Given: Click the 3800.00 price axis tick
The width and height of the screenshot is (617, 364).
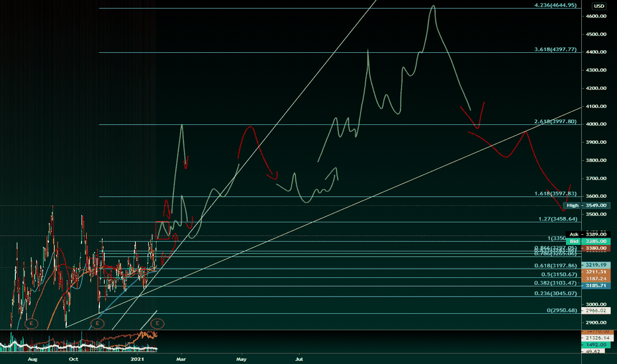Looking at the screenshot, I should [596, 160].
